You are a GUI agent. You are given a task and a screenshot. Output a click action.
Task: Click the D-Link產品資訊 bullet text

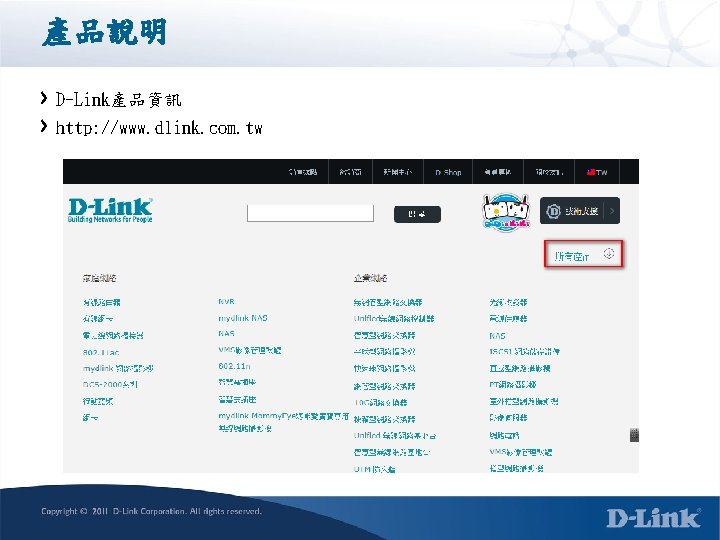(x=118, y=100)
